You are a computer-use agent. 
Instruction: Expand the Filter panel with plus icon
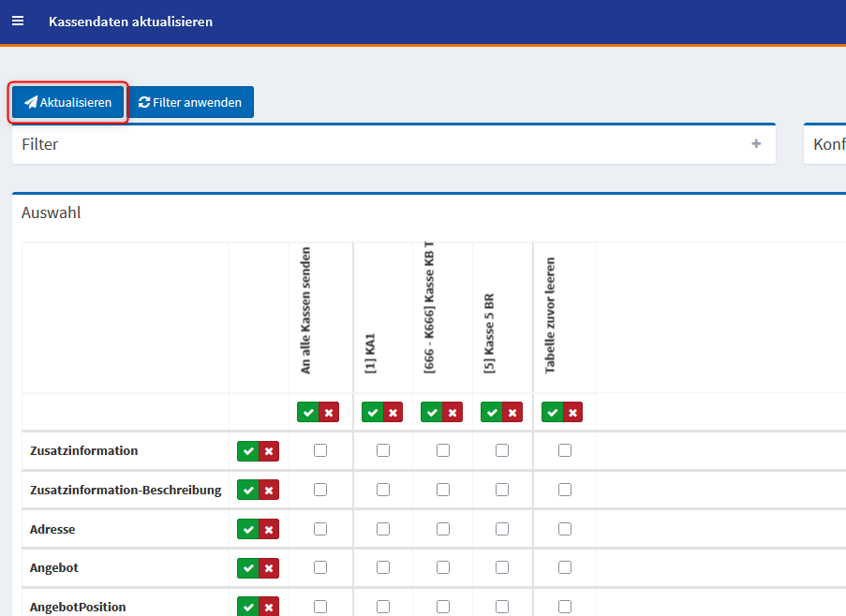tap(756, 144)
